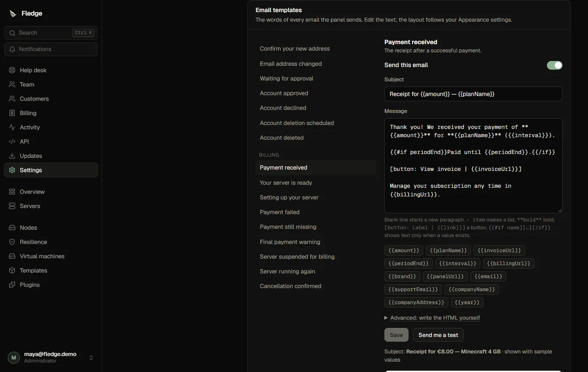The image size is (588, 372).
Task: Select the Waiting for approval template
Action: pyautogui.click(x=316, y=78)
